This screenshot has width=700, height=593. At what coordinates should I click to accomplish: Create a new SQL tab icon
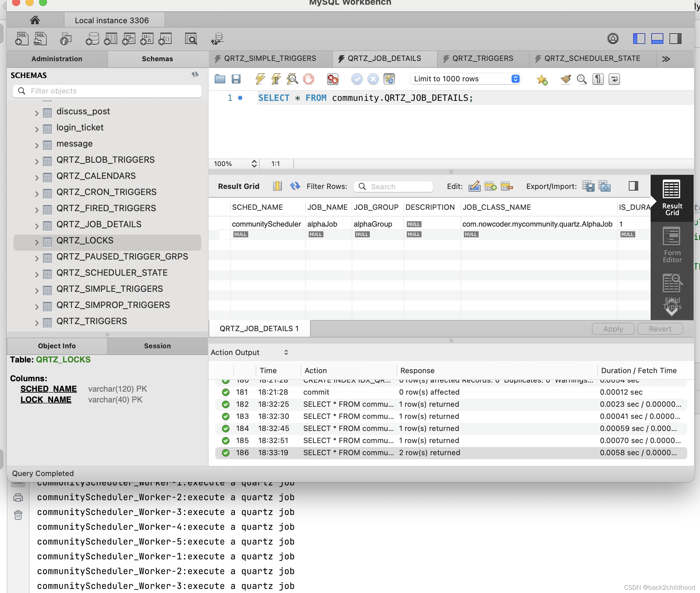22,39
